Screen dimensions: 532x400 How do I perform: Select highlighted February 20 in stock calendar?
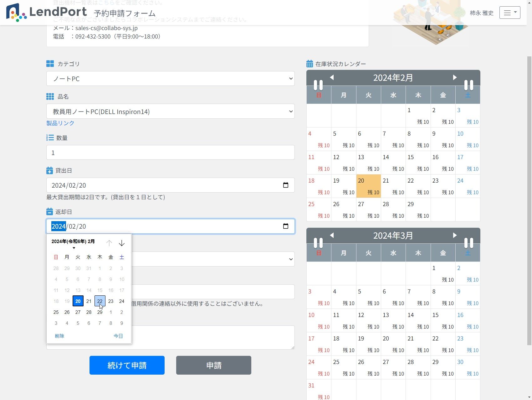point(369,186)
